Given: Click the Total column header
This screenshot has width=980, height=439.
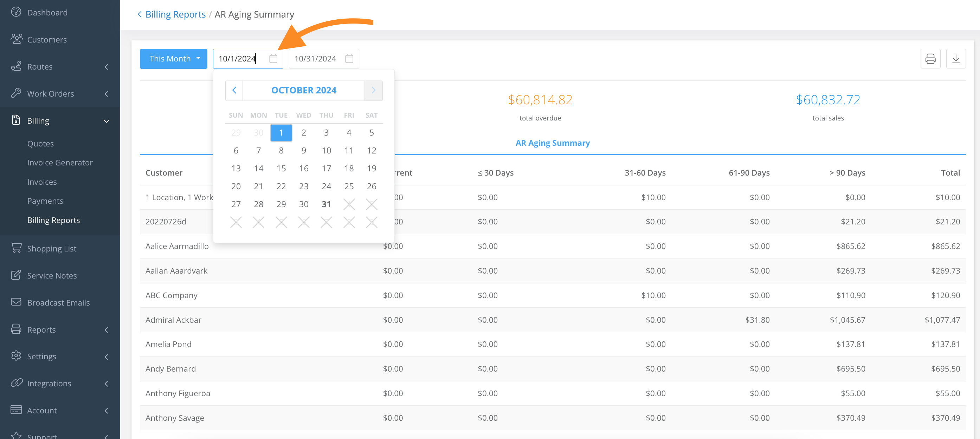Looking at the screenshot, I should click(950, 172).
